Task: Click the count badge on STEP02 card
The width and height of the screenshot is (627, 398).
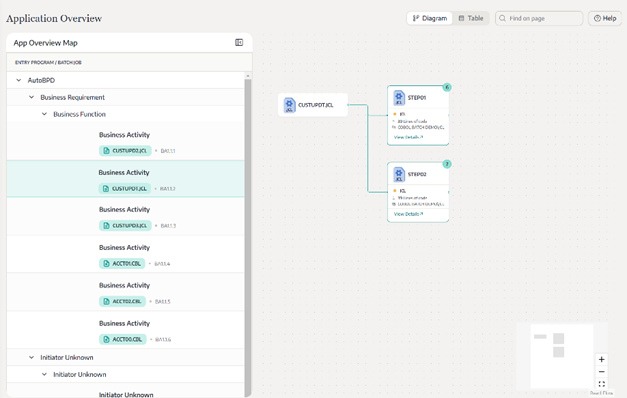Action: coord(447,164)
